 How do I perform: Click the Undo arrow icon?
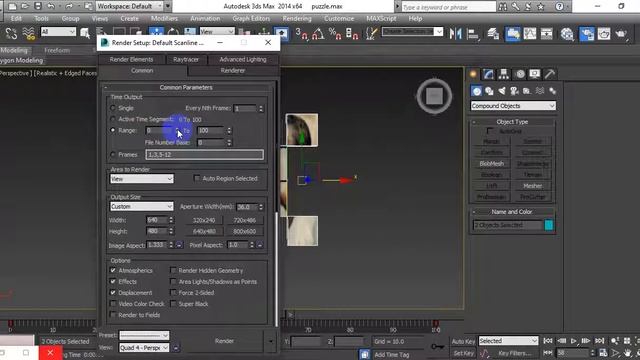[x=51, y=6]
